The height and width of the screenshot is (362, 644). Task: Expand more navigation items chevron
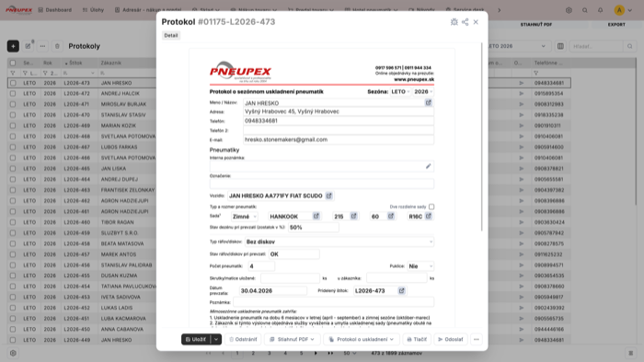tap(500, 10)
